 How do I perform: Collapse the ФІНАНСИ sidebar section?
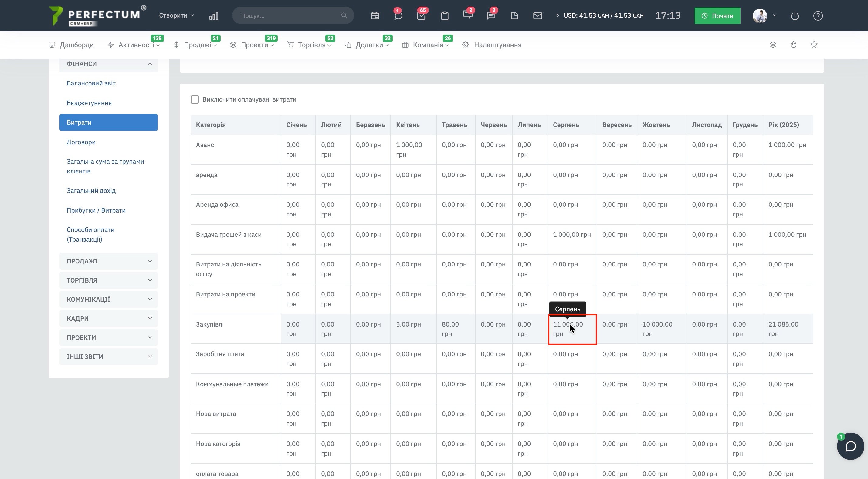tap(109, 64)
